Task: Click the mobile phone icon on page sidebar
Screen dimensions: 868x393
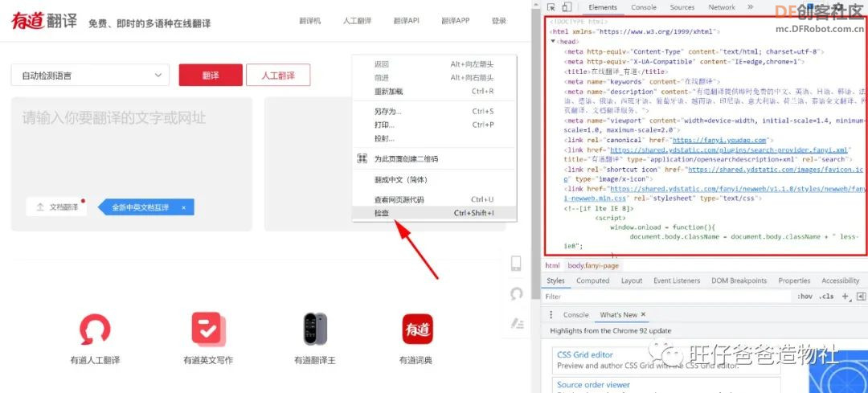Action: pos(516,264)
